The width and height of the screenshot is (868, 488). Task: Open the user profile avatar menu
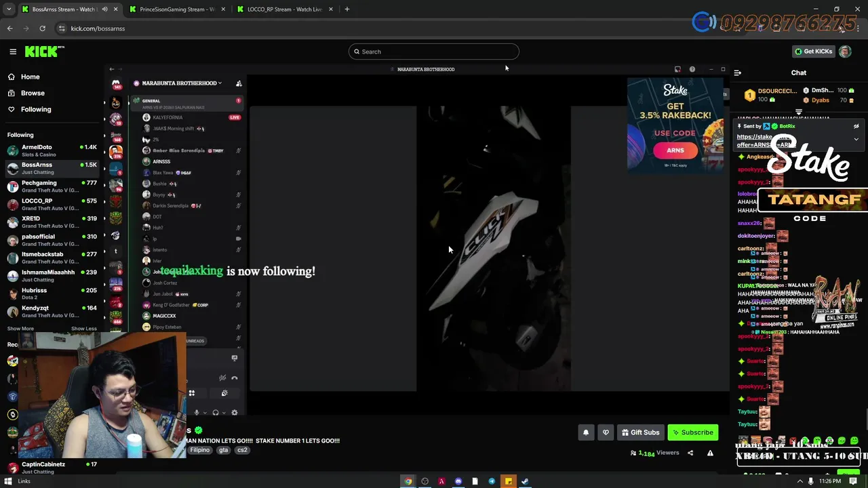tap(845, 52)
